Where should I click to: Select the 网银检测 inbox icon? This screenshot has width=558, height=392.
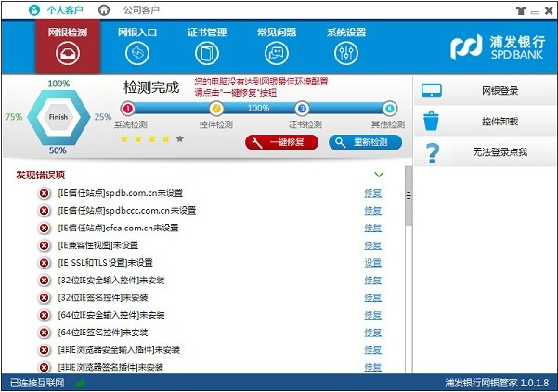point(68,53)
